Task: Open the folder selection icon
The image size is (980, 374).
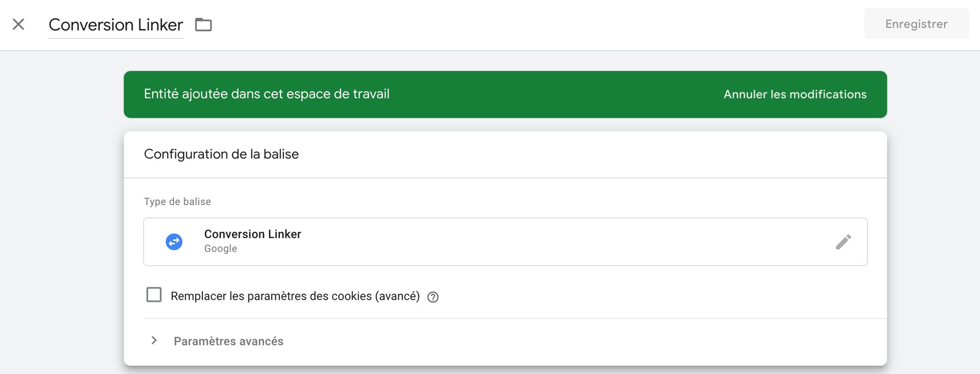Action: click(x=203, y=25)
